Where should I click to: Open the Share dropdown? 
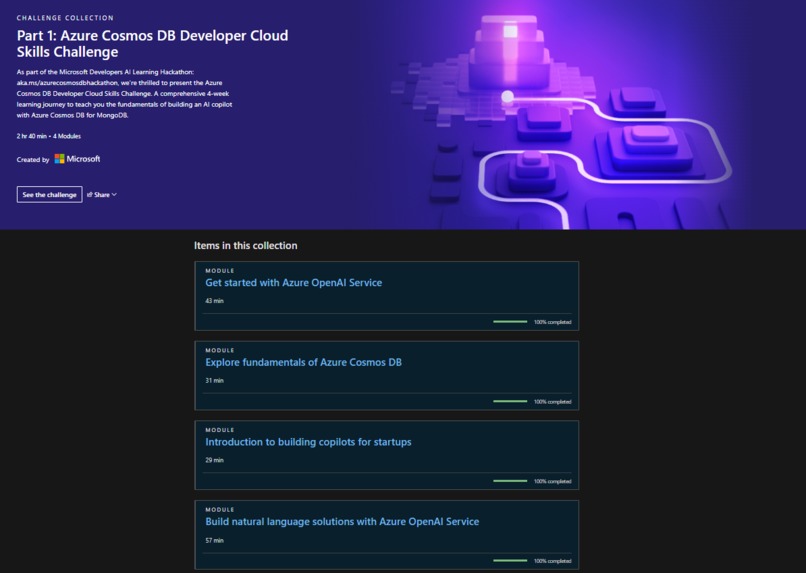point(102,194)
